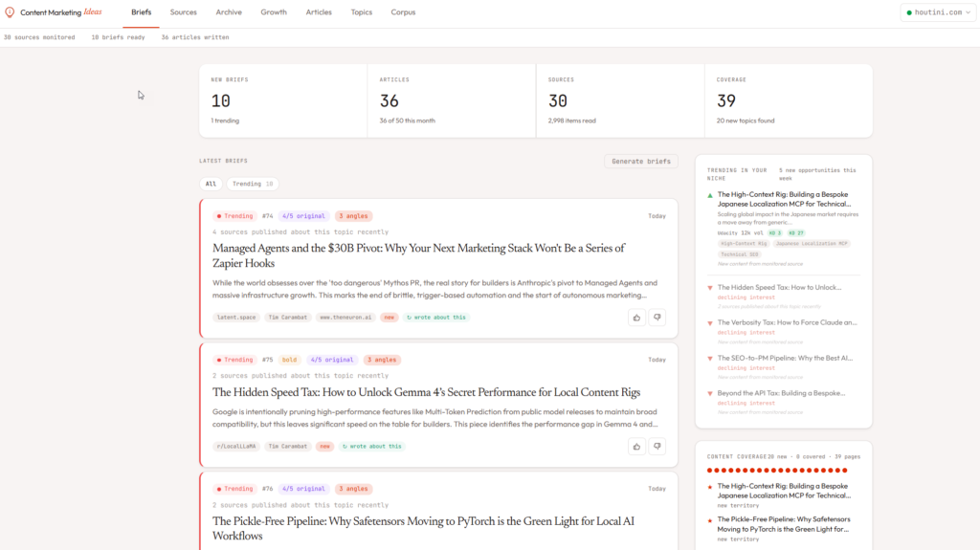Toggle 'wrote about this' on Managed Agents brief
Viewport: 980px width, 550px height.
tap(436, 317)
